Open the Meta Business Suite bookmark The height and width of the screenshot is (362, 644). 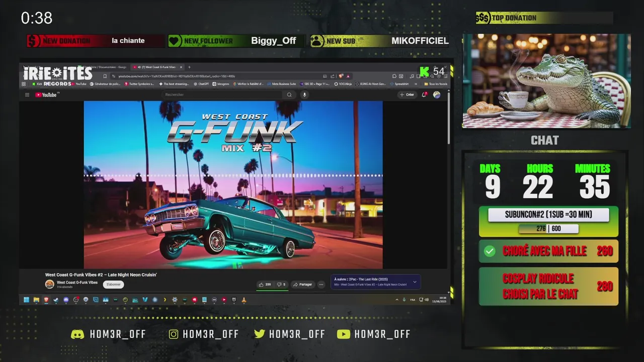281,84
